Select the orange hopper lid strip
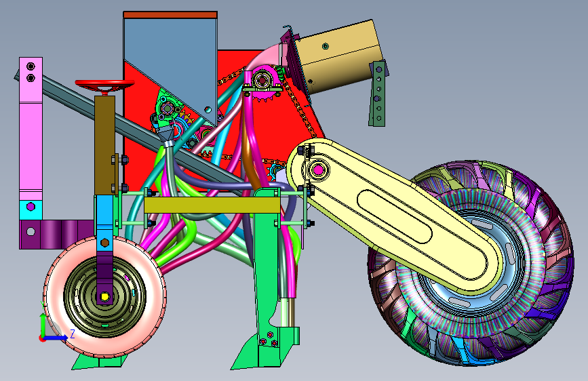Viewport: 588px width, 381px height. click(170, 15)
